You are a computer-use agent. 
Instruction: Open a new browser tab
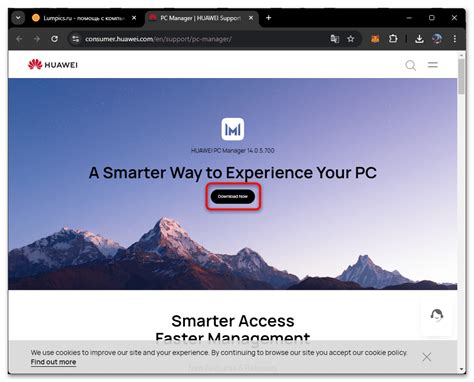pyautogui.click(x=269, y=18)
